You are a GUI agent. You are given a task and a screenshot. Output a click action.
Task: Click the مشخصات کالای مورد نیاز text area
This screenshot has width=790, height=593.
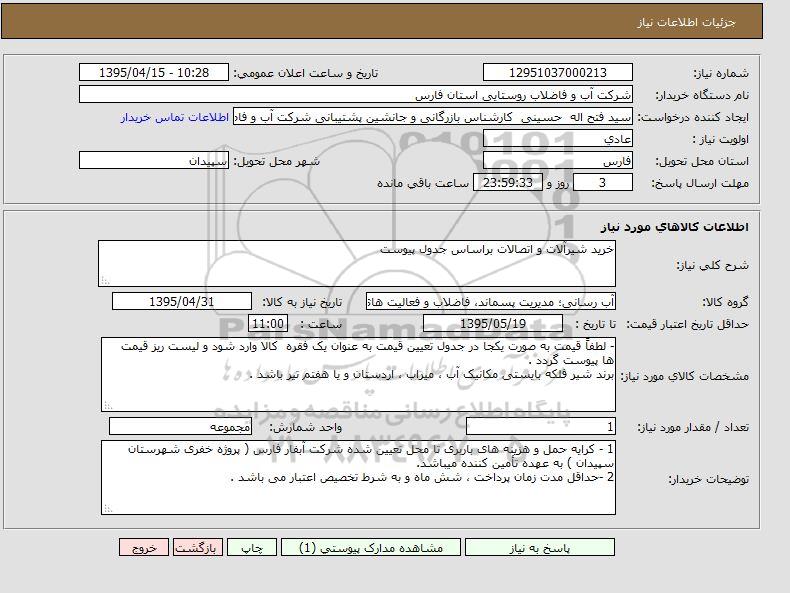click(x=358, y=375)
